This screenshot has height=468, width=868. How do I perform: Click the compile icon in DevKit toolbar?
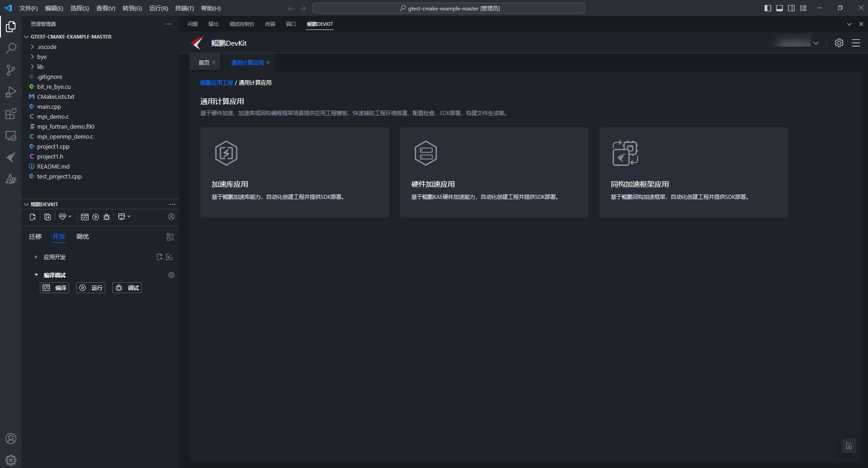(x=85, y=217)
